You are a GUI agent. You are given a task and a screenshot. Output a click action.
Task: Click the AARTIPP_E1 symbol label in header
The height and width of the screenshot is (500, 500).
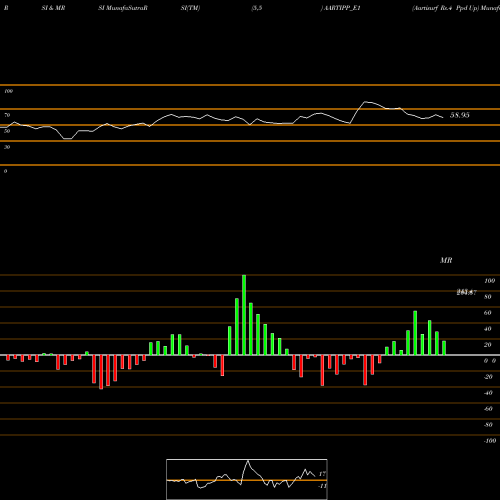342,8
